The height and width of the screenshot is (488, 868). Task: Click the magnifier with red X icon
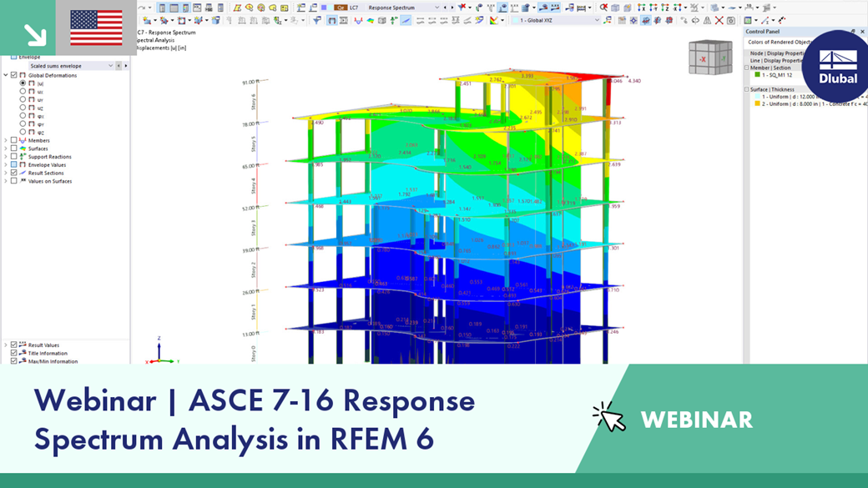(x=603, y=8)
